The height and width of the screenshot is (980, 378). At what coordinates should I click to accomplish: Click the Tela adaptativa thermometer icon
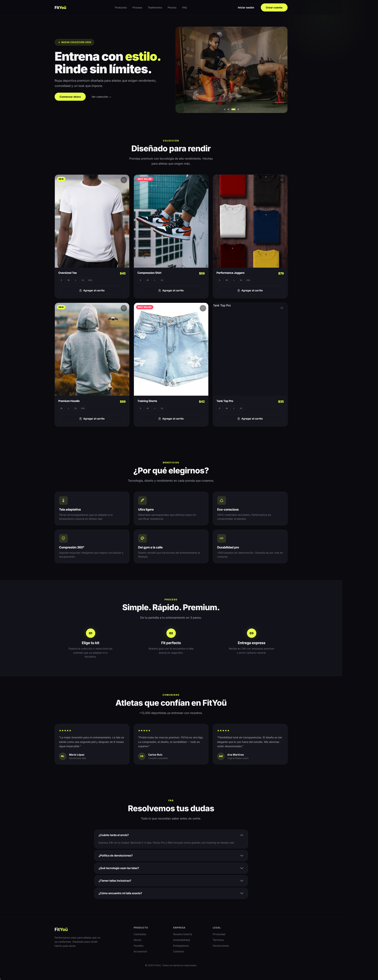(x=63, y=500)
